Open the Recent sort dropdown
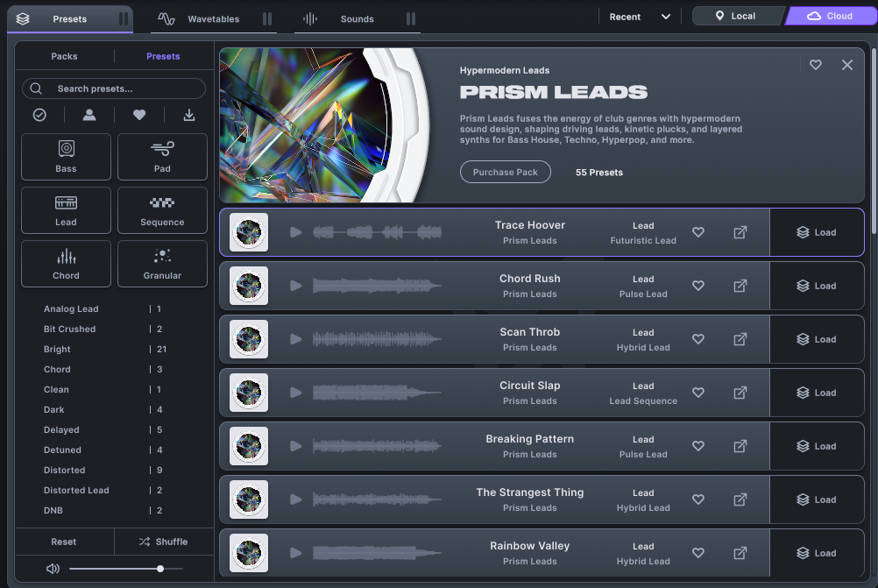The image size is (878, 588). [638, 17]
